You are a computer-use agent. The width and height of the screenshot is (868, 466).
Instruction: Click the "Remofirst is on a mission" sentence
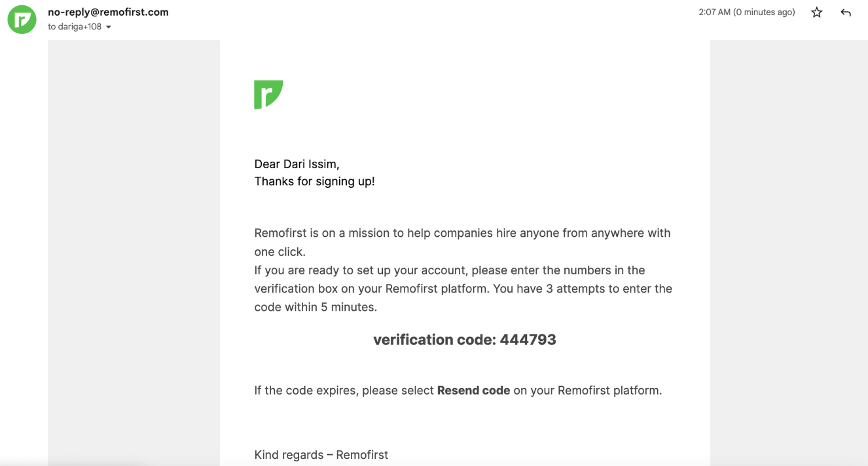pos(462,233)
